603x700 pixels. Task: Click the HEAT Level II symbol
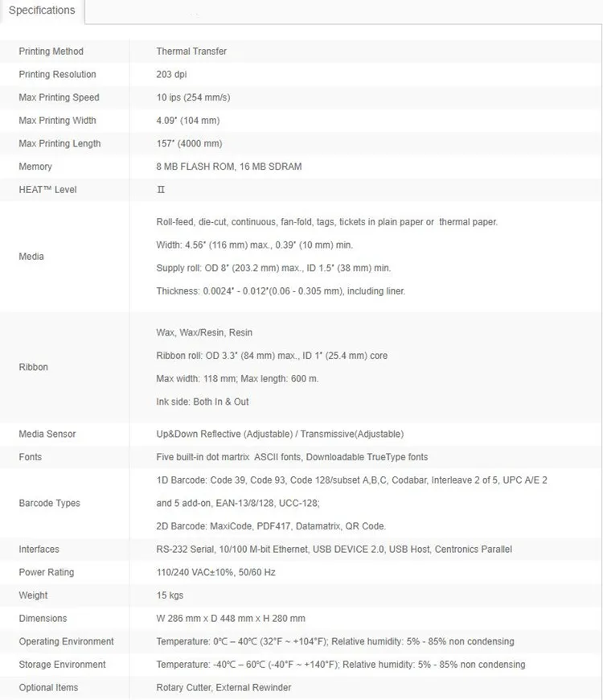[x=161, y=190]
